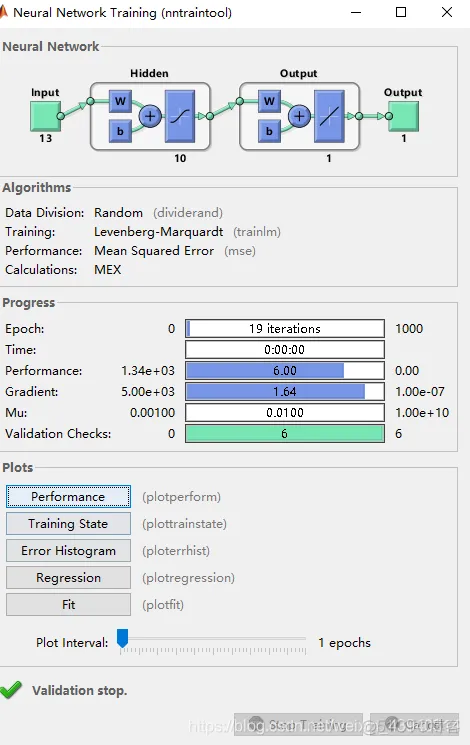Image resolution: width=470 pixels, height=745 pixels.
Task: Click the '(dividerand)' function name
Action: [188, 212]
